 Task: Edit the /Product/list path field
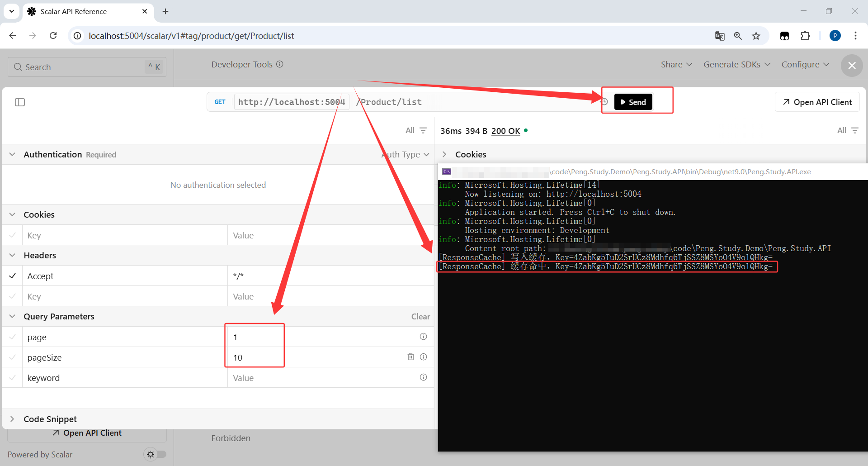(x=390, y=102)
